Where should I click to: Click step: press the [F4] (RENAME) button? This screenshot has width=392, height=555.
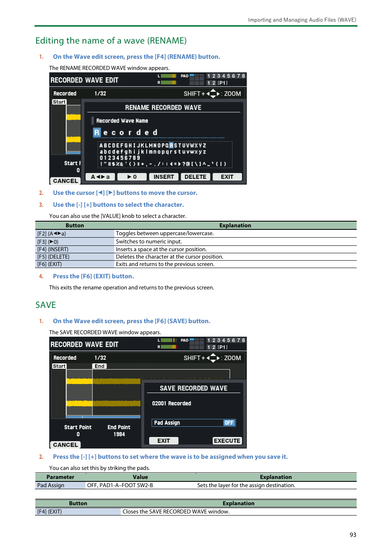coord(136,57)
